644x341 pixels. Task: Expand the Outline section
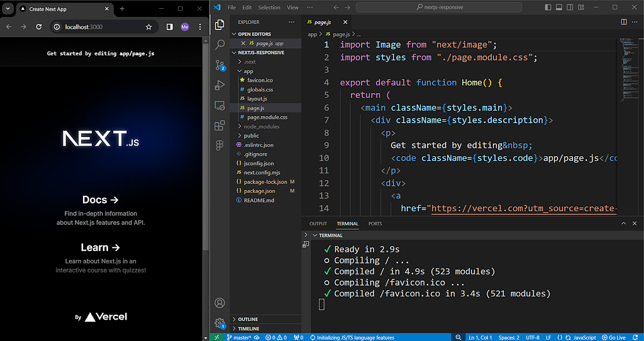tap(265, 319)
